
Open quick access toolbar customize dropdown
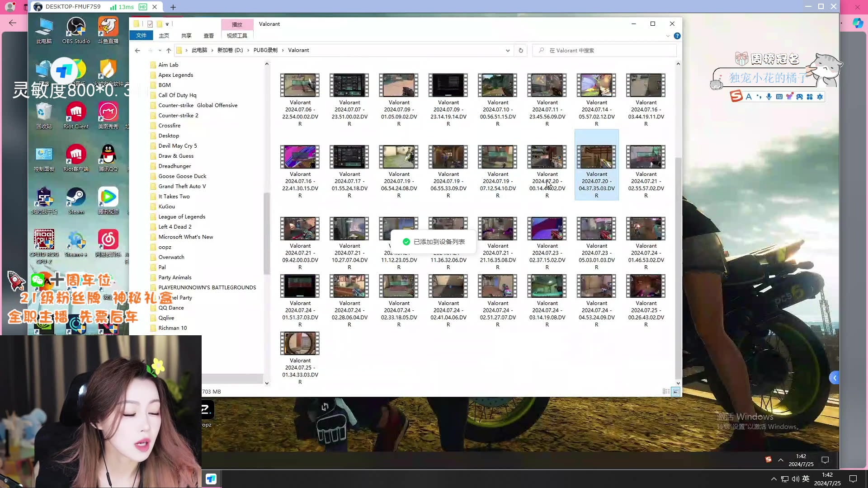pyautogui.click(x=167, y=24)
